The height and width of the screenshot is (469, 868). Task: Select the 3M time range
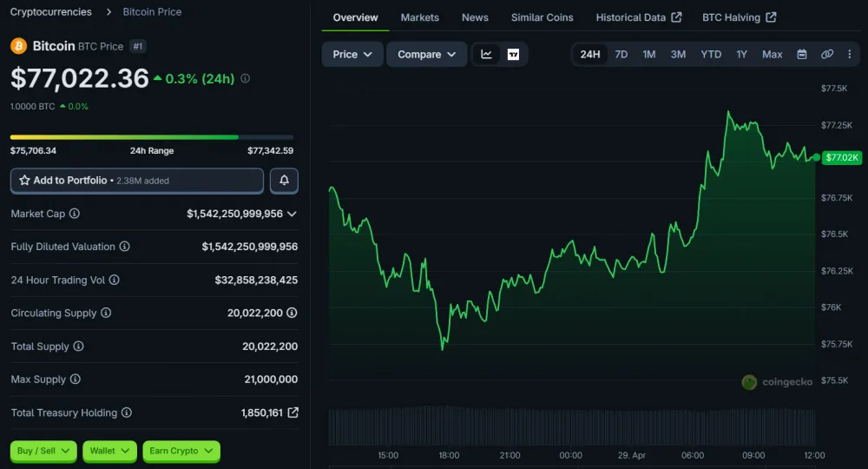tap(678, 54)
